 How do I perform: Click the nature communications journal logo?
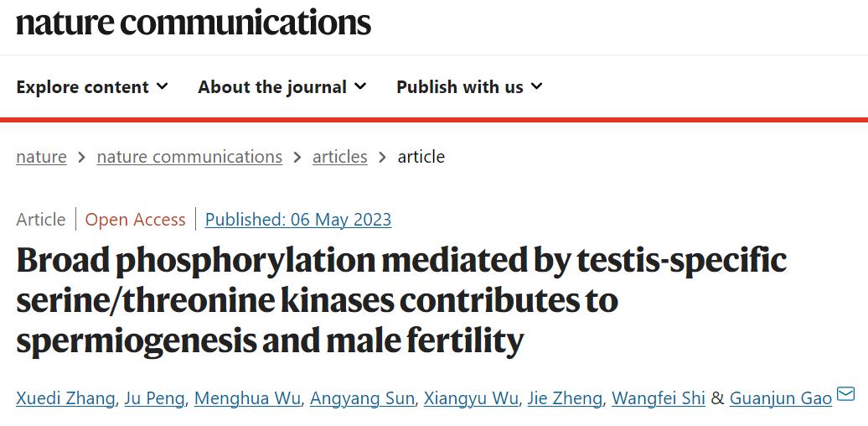(x=194, y=22)
